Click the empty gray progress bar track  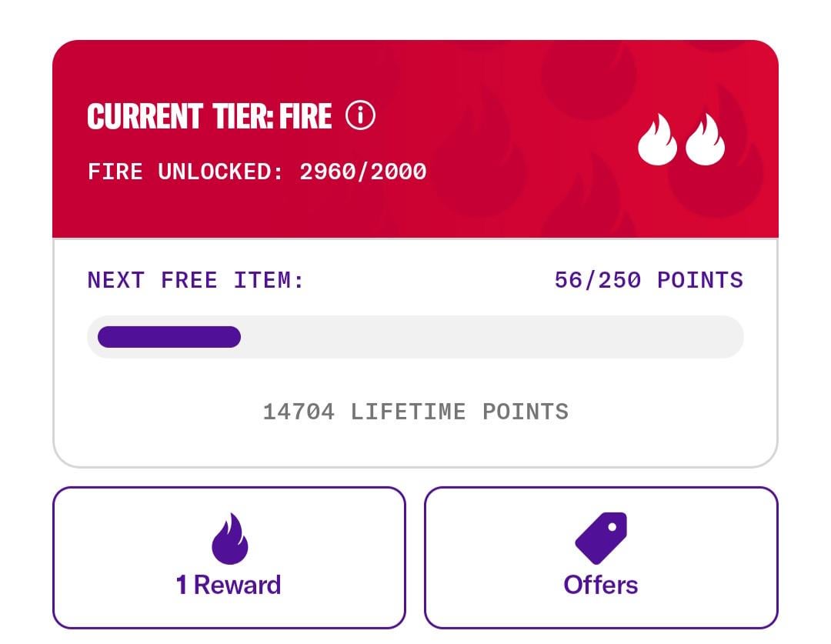pyautogui.click(x=492, y=337)
